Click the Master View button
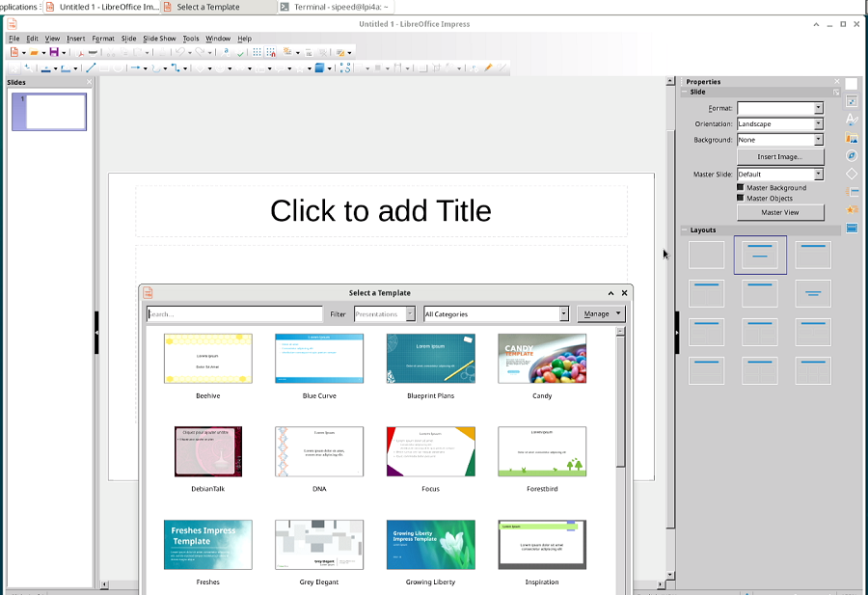This screenshot has height=595, width=868. click(x=780, y=212)
